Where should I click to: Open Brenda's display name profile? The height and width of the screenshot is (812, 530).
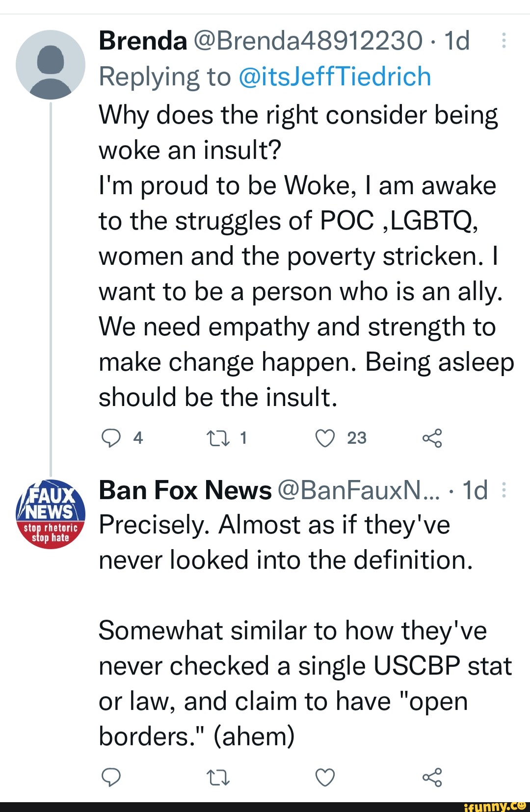click(x=143, y=41)
